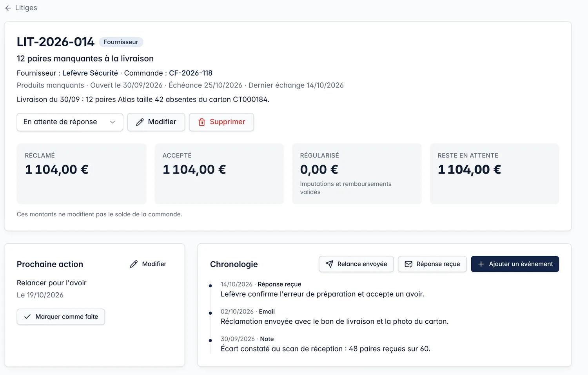Click the "Échéance 25/10/2026" text
Screen dimensions: 588x375
205,85
